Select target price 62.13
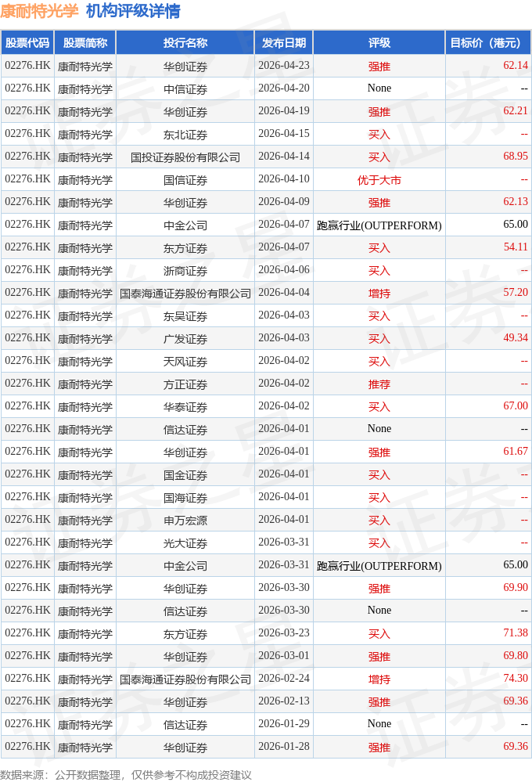 516,201
